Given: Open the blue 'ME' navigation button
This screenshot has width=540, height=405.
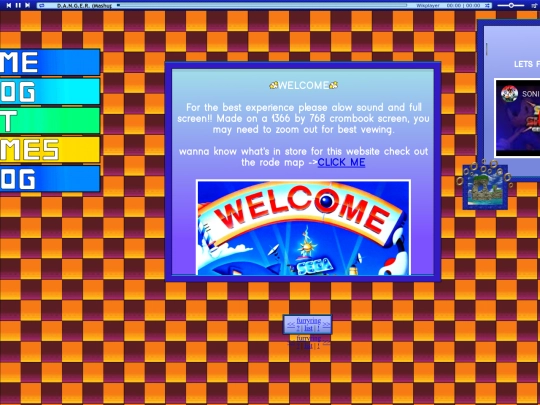Looking at the screenshot, I should (50, 62).
